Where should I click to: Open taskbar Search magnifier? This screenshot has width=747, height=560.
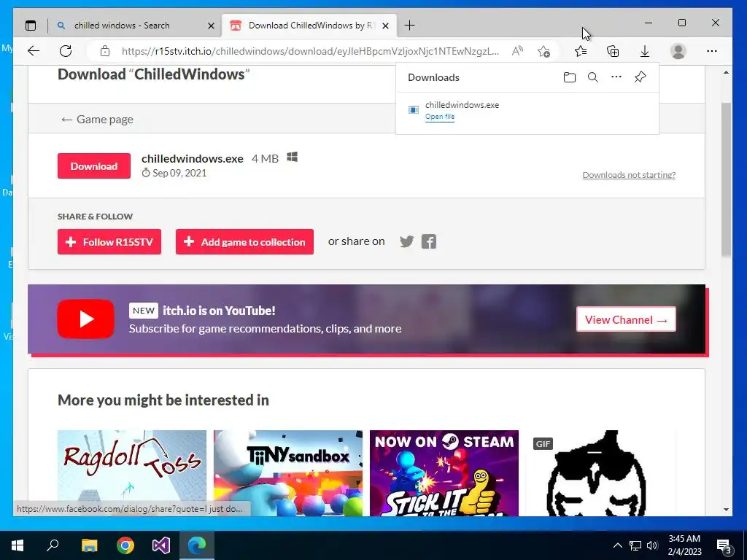point(53,545)
